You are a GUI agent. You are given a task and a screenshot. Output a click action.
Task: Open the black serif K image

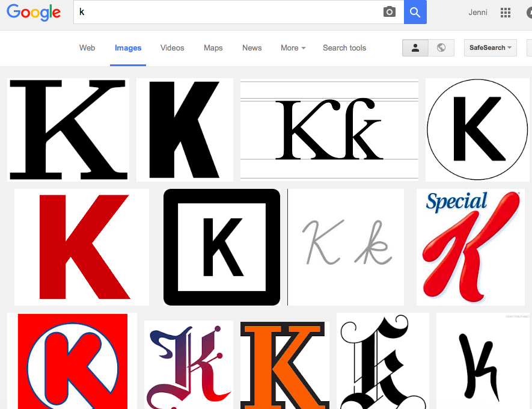tap(68, 130)
